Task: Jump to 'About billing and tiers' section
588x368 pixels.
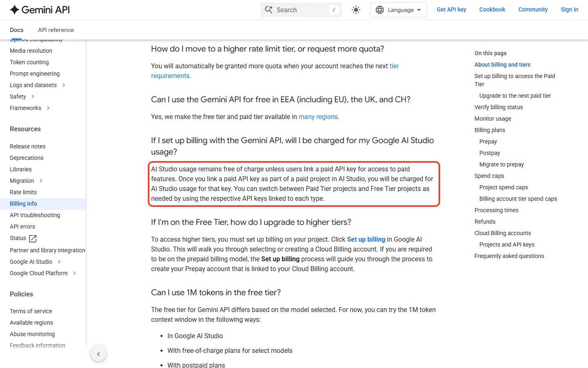Action: (502, 65)
